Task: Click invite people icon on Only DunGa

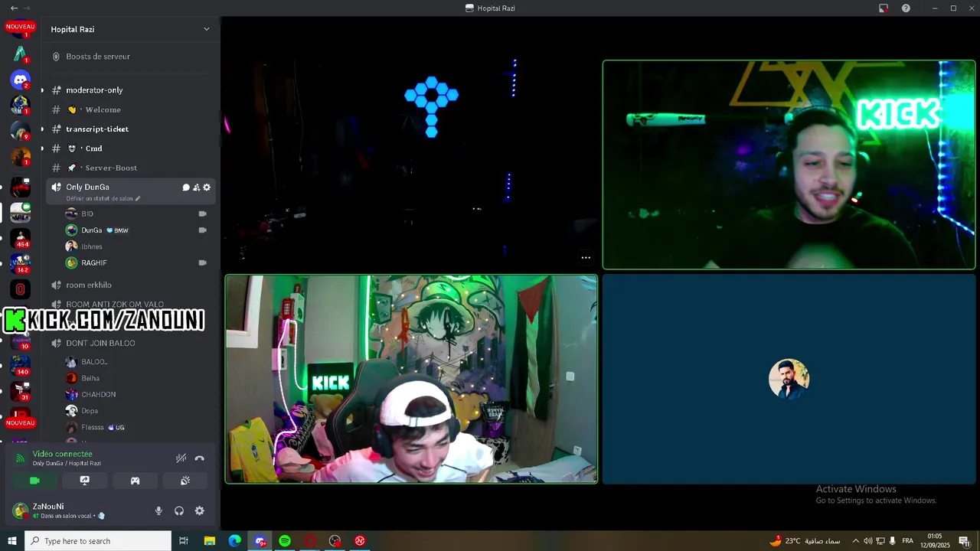Action: 196,187
